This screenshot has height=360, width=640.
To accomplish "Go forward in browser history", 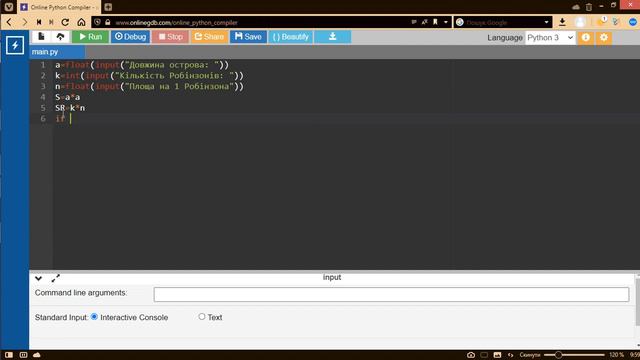I will (24, 22).
